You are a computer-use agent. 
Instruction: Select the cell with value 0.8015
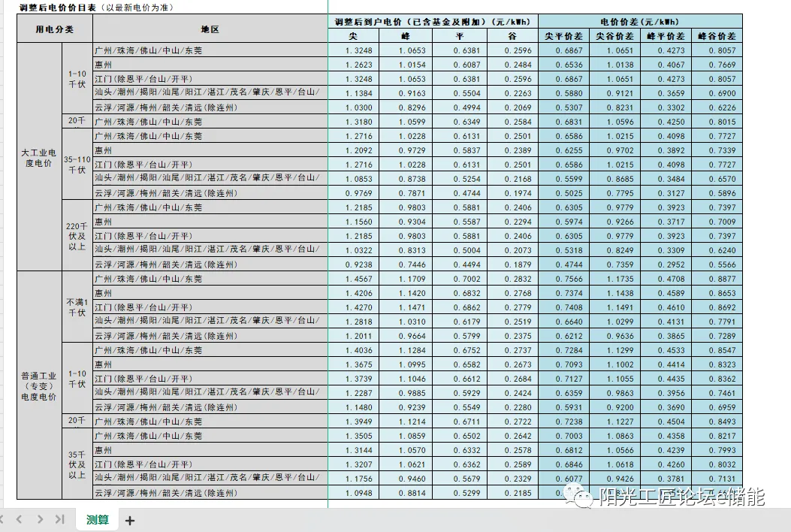coord(717,122)
